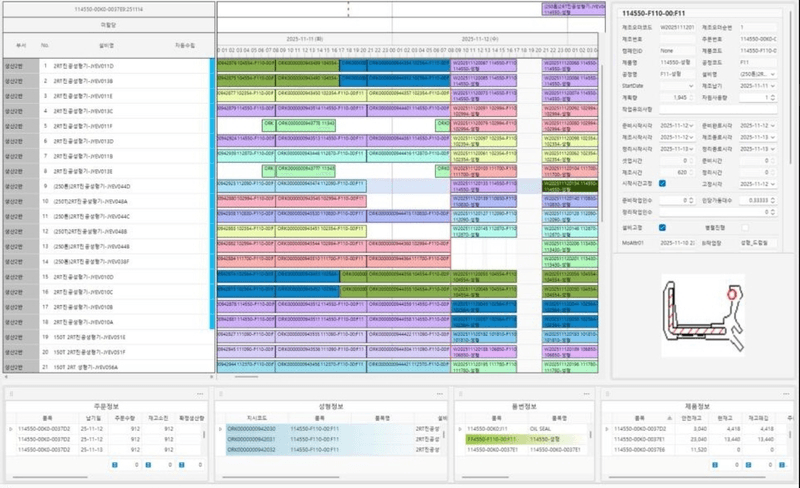Screen dimensions: 800x488
Task: Open the 성형정보 panel ellipsis menu
Action: click(x=439, y=394)
